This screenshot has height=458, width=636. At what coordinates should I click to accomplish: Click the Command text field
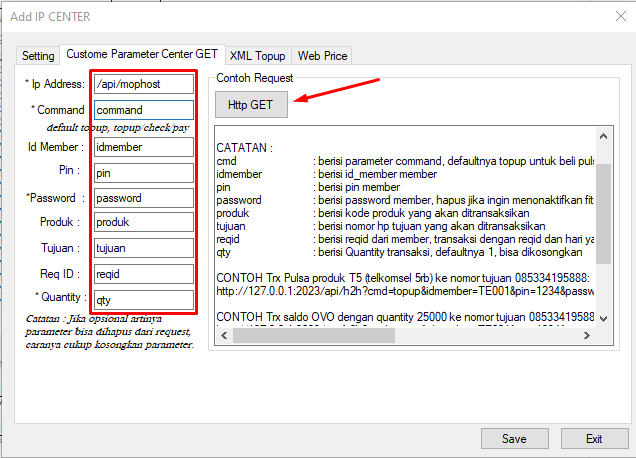(143, 110)
